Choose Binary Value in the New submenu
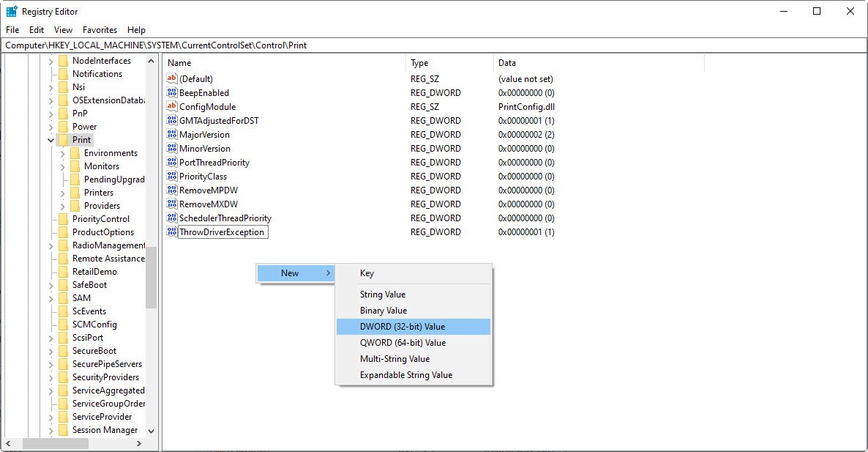Screen dimensions: 868x452 click(414, 310)
